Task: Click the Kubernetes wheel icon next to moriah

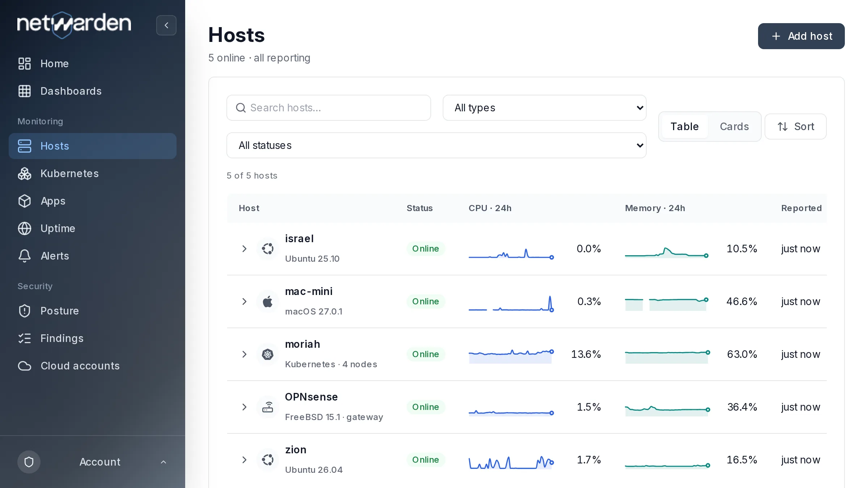Action: point(268,354)
